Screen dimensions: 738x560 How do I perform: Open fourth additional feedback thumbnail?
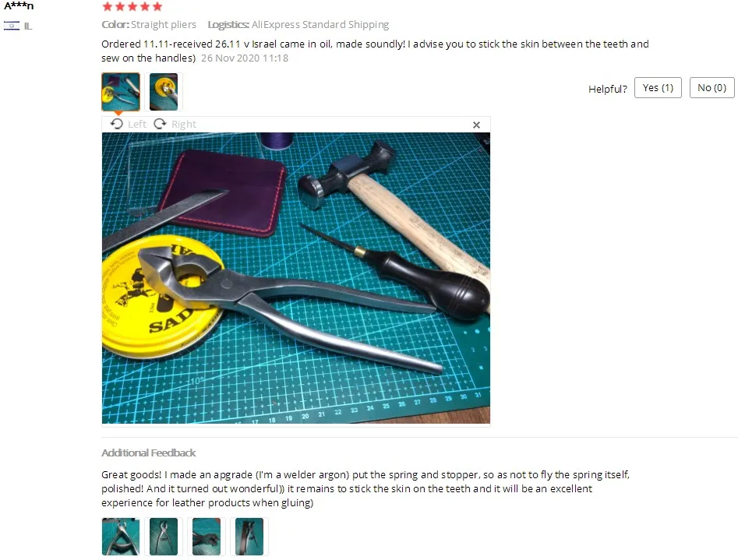click(x=249, y=537)
